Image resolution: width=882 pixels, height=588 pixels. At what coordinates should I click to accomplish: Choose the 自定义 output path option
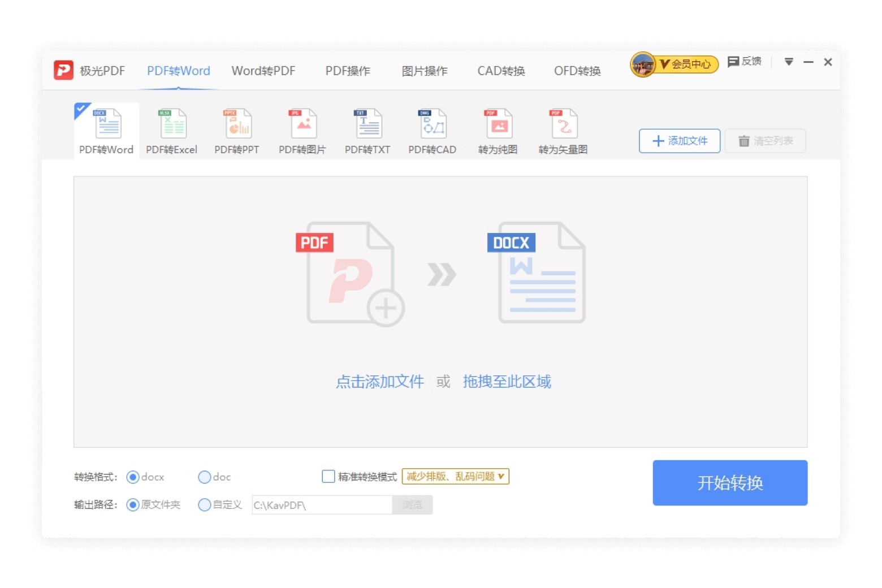tap(205, 505)
